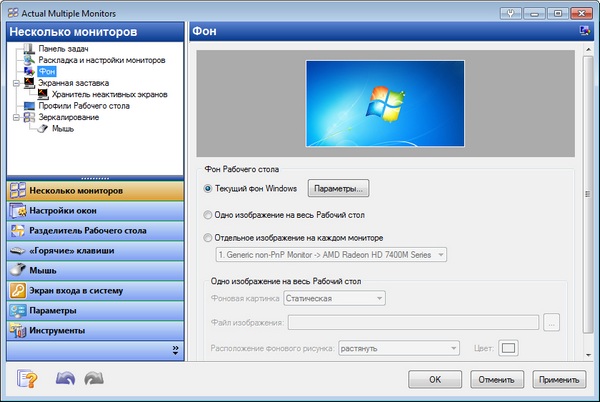This screenshot has width=600, height=402.
Task: Select Раскладка и настройки мониторов tree item
Action: (x=103, y=61)
